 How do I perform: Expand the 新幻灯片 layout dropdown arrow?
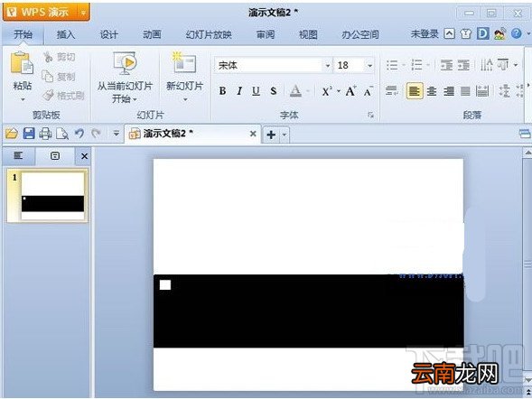(x=185, y=99)
